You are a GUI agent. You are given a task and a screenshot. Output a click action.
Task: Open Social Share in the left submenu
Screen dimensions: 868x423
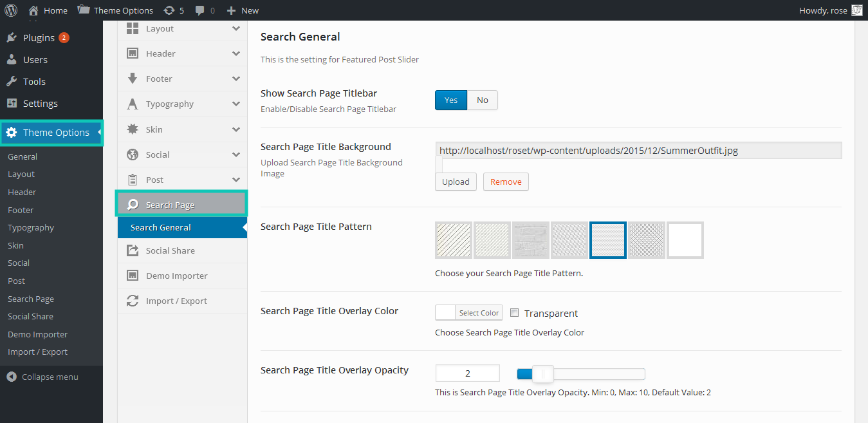coord(30,316)
